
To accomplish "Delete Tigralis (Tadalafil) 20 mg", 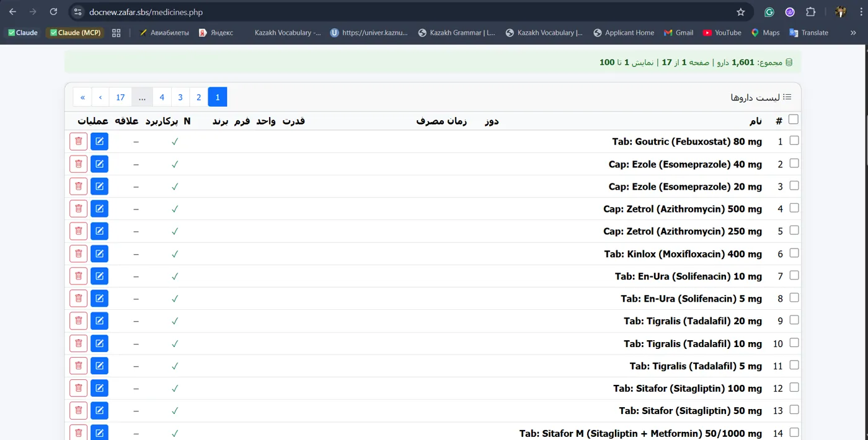I will [x=78, y=320].
